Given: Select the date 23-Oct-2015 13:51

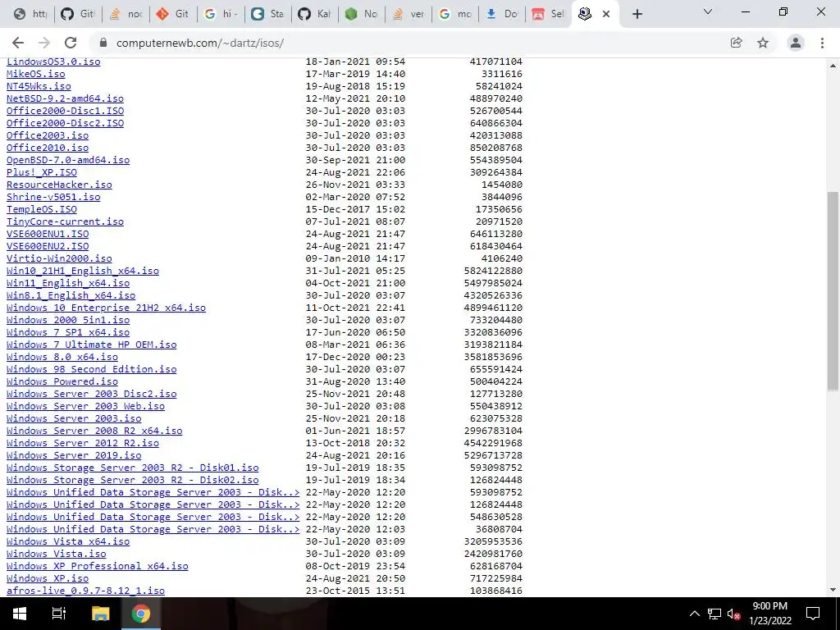Looking at the screenshot, I should tap(355, 591).
